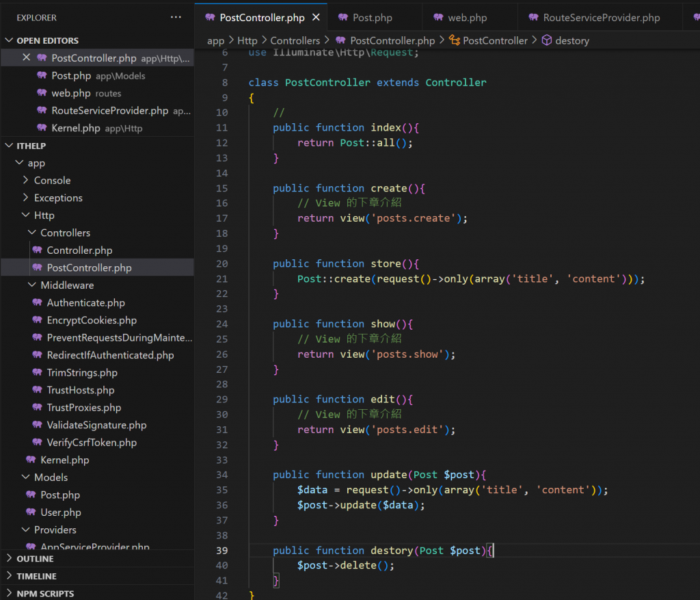700x600 pixels.
Task: Click breadcrumb segment 'Controllers'
Action: pos(295,40)
